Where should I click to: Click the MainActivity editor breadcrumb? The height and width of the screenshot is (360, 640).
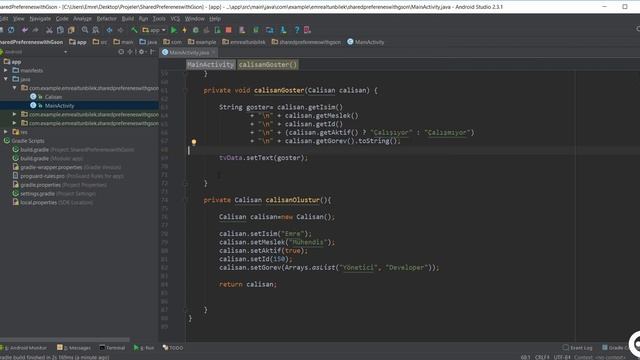click(210, 64)
